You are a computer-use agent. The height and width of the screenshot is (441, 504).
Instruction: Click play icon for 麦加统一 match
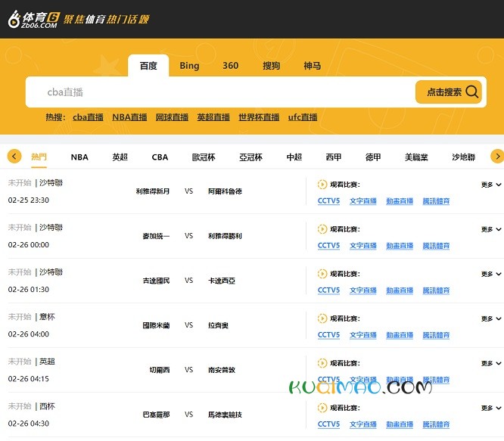click(x=322, y=229)
